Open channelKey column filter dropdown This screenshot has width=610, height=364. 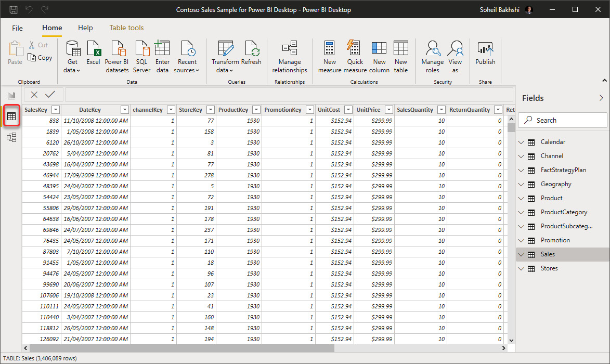coord(171,110)
